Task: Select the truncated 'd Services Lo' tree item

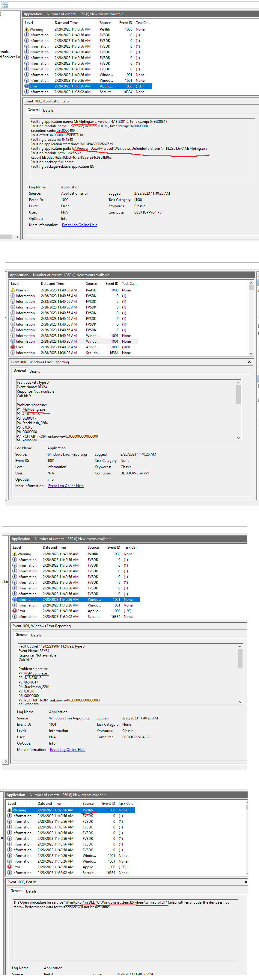Action: click(x=10, y=57)
